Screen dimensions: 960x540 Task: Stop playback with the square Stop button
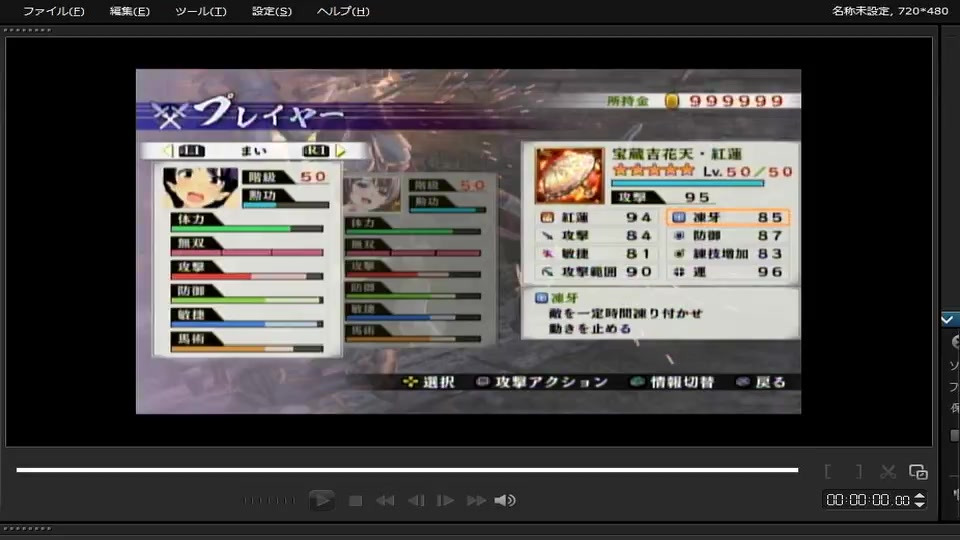pyautogui.click(x=355, y=501)
